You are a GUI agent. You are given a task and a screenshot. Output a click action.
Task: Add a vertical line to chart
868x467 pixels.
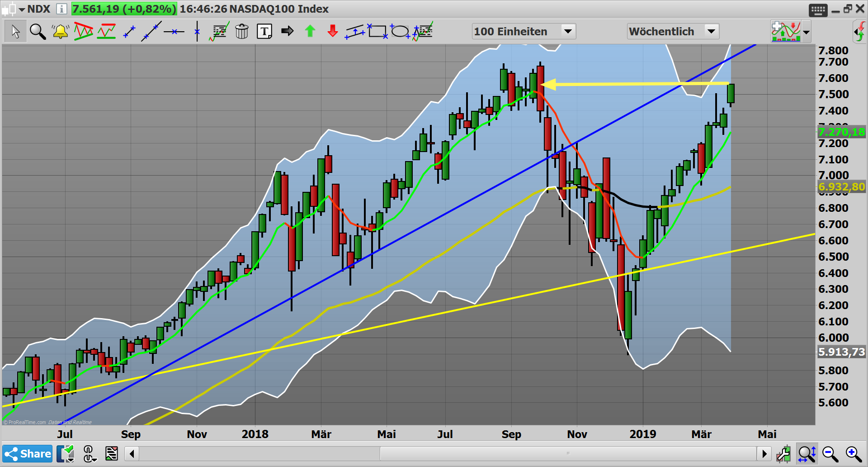pos(197,31)
